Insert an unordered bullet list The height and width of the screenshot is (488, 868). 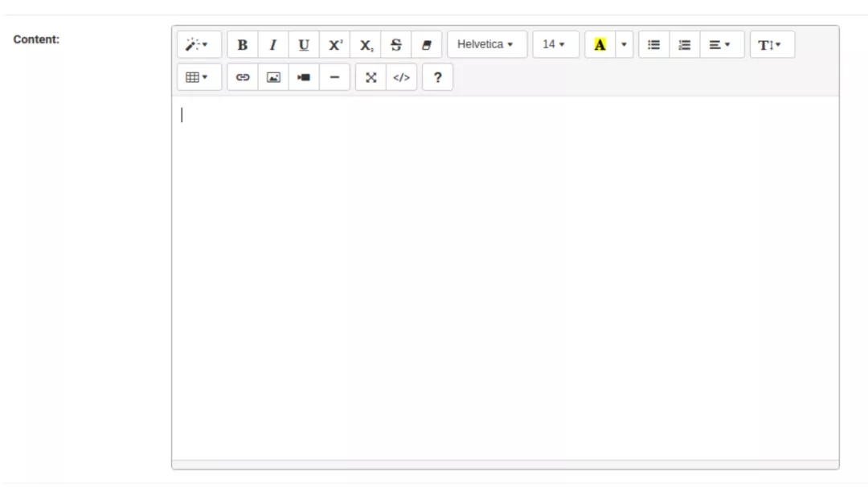click(x=654, y=45)
